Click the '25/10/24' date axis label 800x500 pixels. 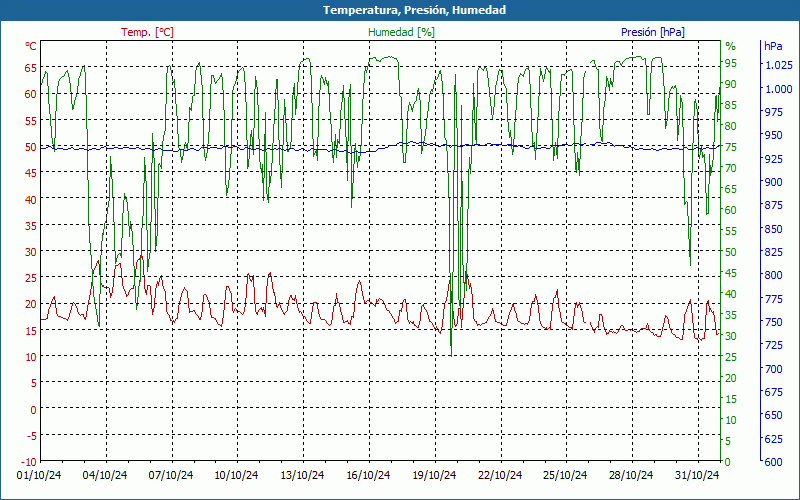565,475
